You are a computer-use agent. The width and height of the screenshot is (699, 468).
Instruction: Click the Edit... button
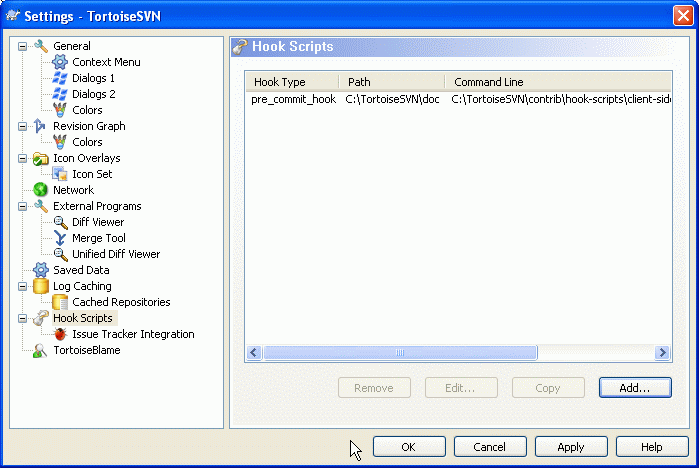pos(461,388)
